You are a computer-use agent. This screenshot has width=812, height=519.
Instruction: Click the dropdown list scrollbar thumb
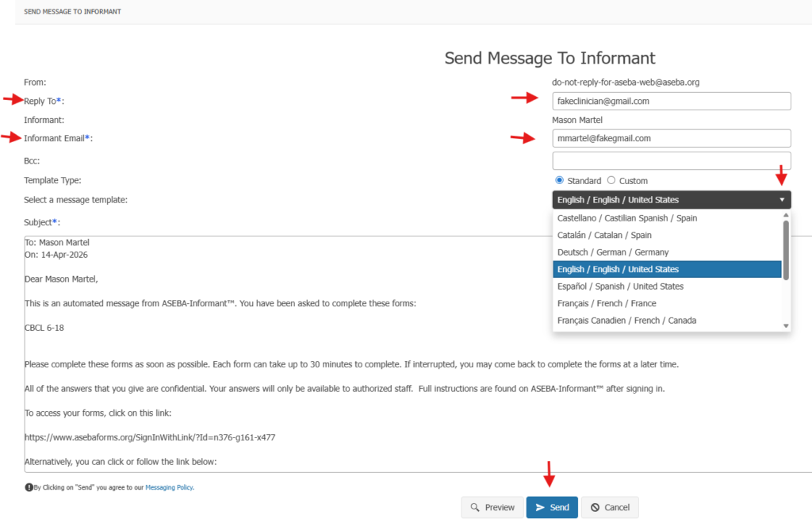786,250
